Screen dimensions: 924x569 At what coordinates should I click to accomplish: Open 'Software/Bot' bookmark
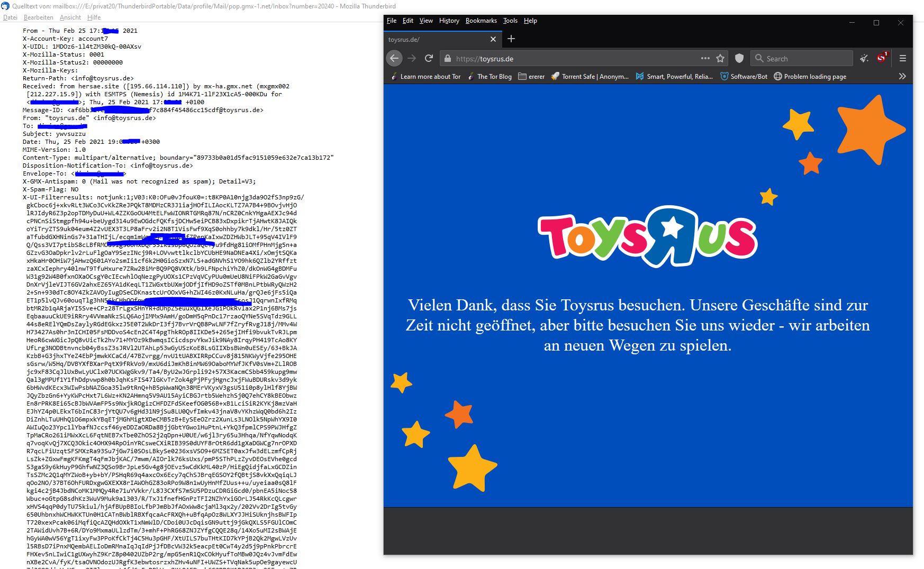tap(744, 76)
